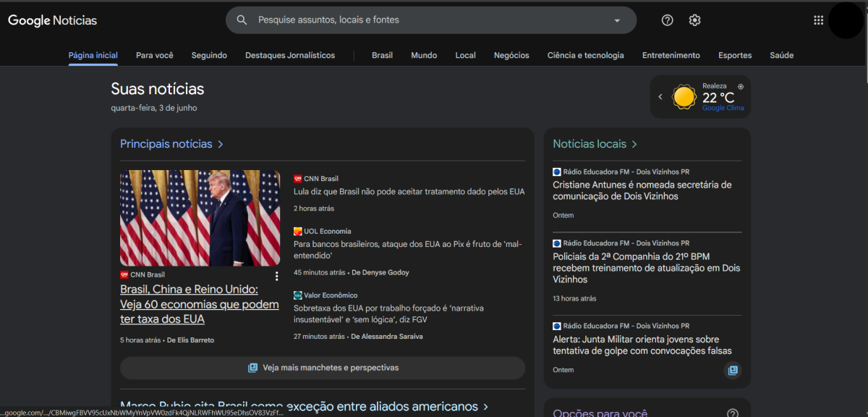Open the settings gear icon

coord(695,20)
